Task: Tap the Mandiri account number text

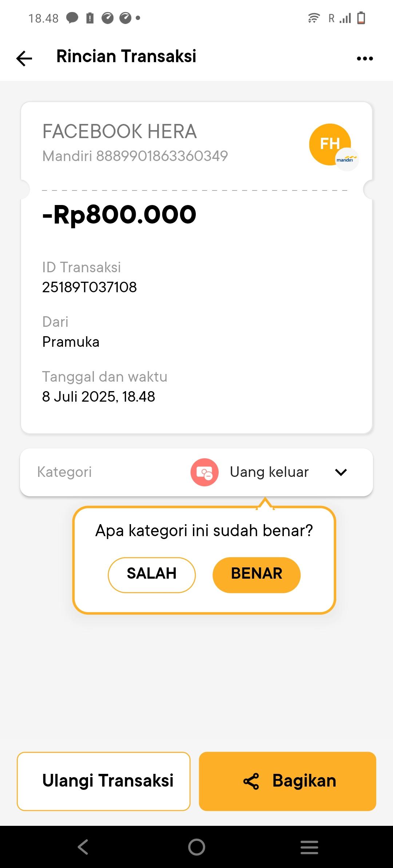Action: click(x=135, y=156)
